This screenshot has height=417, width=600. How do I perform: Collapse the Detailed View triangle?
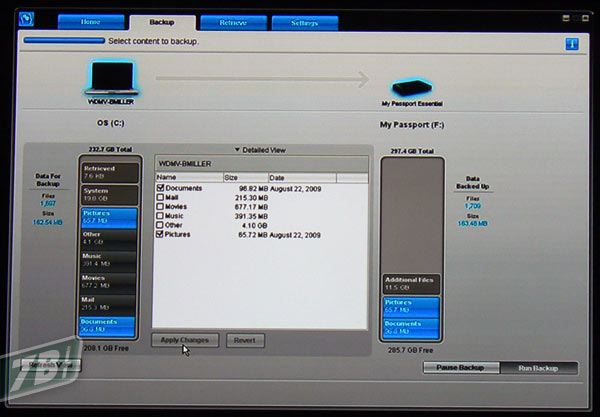point(237,150)
